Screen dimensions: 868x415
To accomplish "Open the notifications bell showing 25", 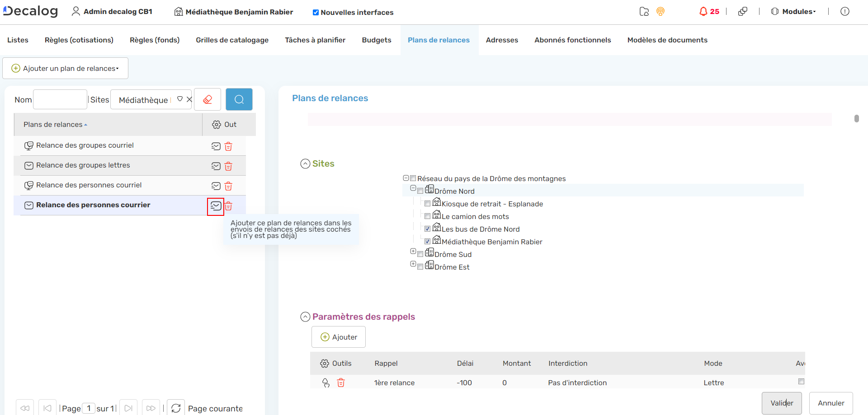I will pos(708,12).
